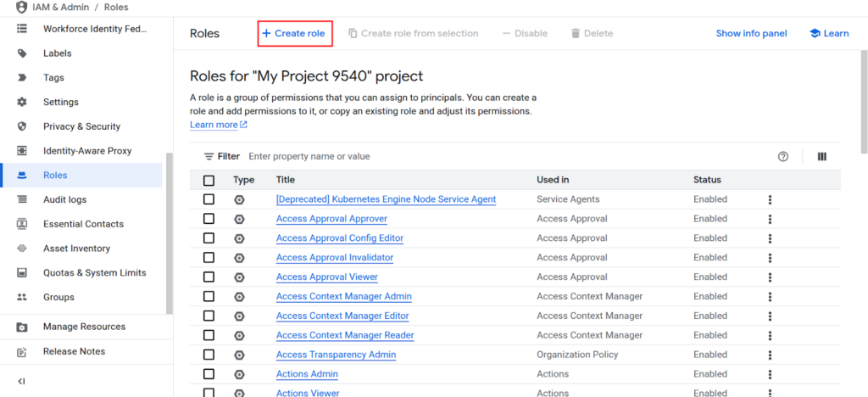
Task: Tick the Access Context Manager Admin checkbox
Action: pyautogui.click(x=209, y=296)
